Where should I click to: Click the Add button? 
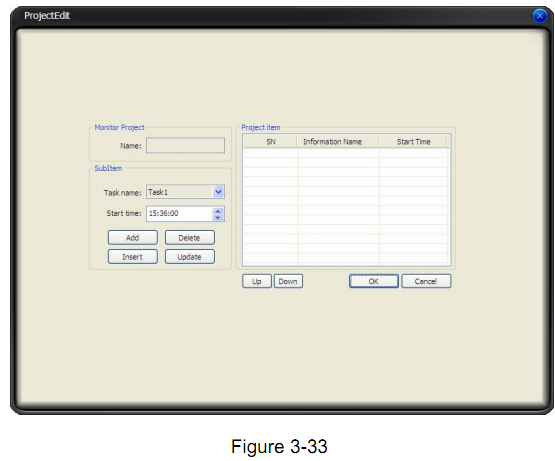coord(133,238)
